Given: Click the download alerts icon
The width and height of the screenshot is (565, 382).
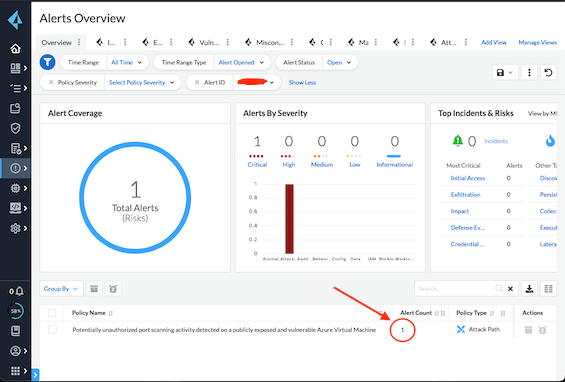Looking at the screenshot, I should pyautogui.click(x=529, y=289).
